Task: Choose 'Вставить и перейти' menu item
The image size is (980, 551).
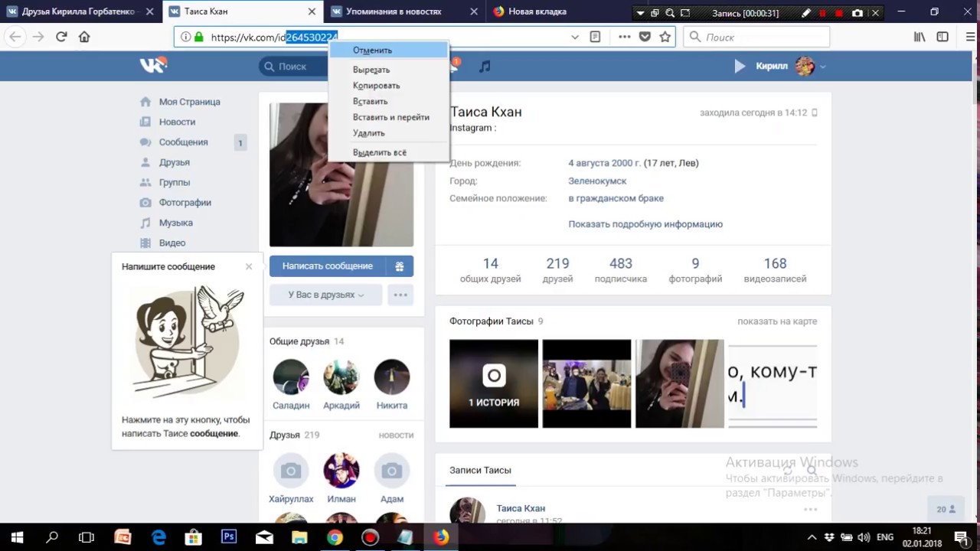Action: (389, 117)
